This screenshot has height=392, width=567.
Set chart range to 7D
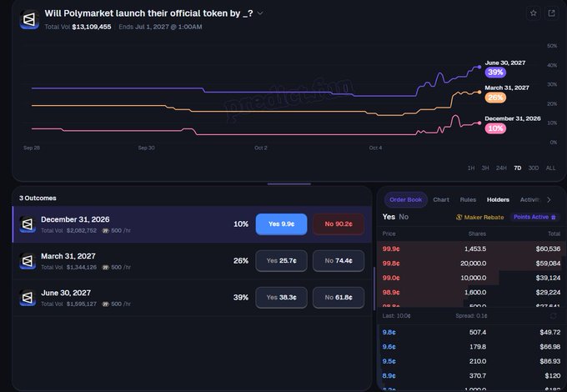(518, 168)
